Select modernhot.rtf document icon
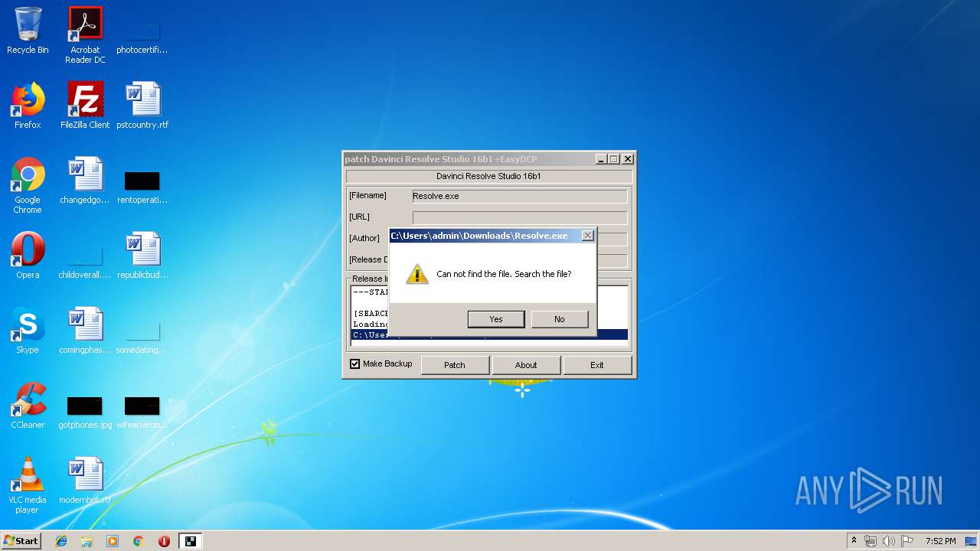Screen dimensions: 980x551 click(85, 481)
